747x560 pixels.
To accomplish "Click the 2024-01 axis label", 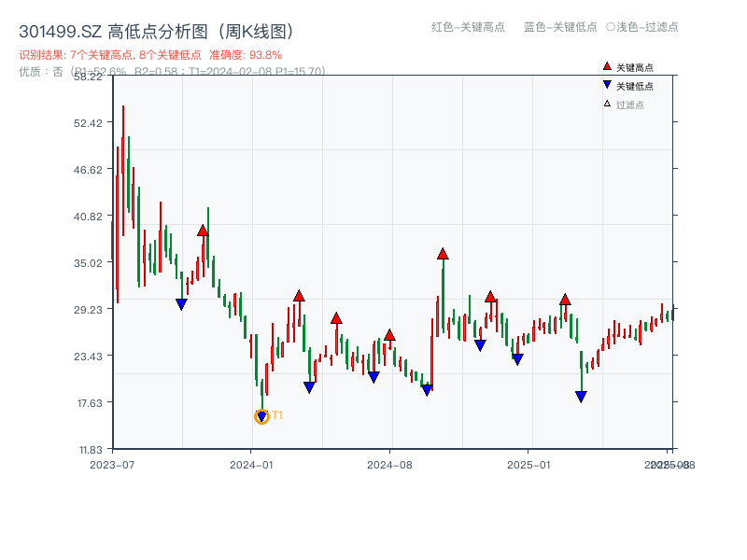I will tap(250, 463).
